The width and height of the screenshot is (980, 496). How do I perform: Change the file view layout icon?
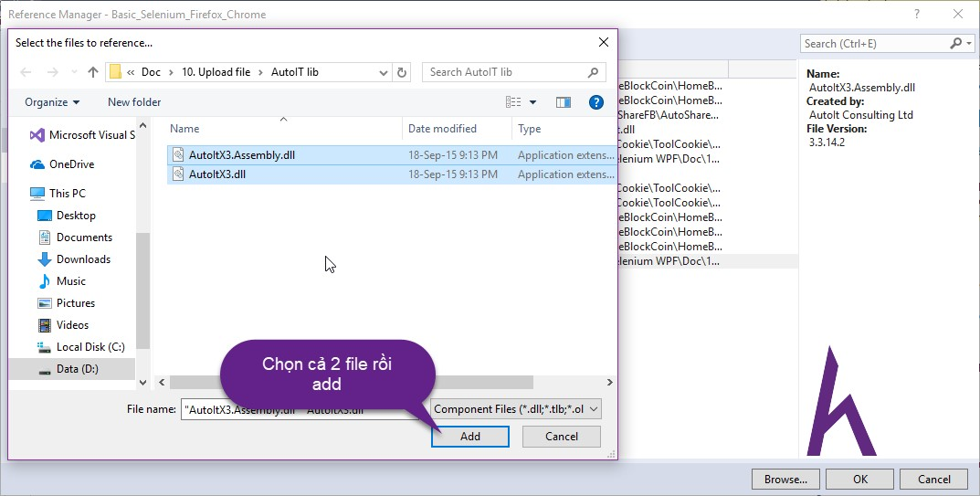click(x=513, y=102)
